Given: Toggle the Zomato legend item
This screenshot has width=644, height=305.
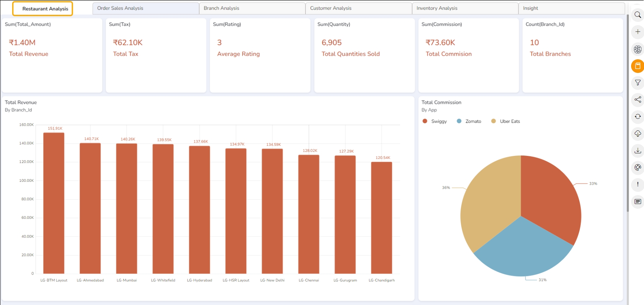Looking at the screenshot, I should (x=469, y=121).
